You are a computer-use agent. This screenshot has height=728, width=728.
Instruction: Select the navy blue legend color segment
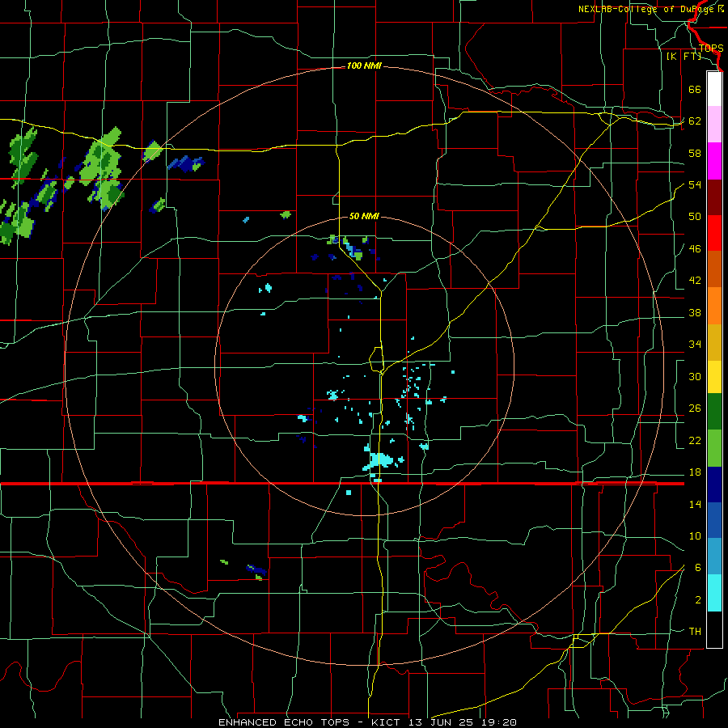tap(714, 485)
